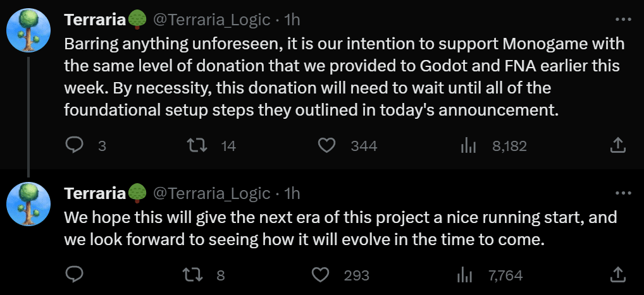View analytics showing 7,764 views
The height and width of the screenshot is (295, 644).
click(x=464, y=275)
